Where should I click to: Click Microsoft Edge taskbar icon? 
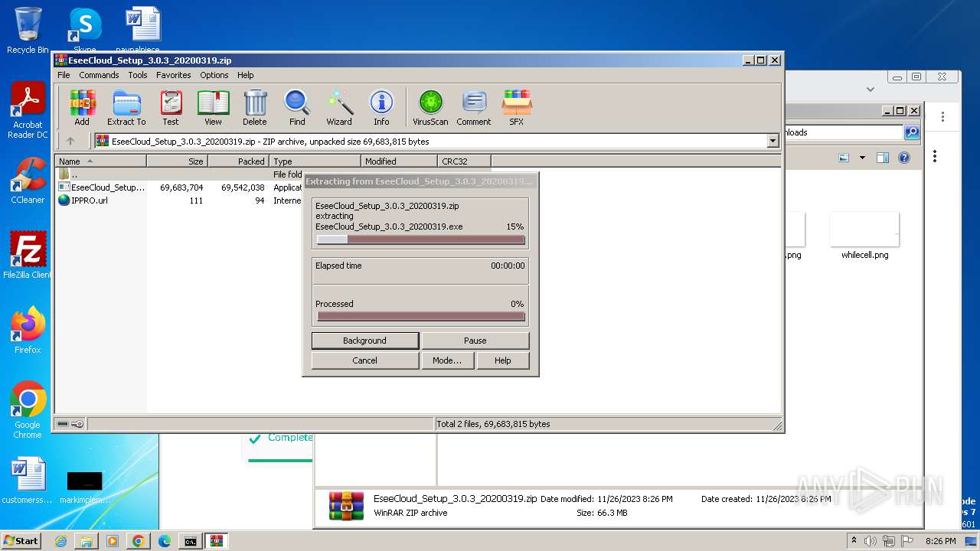(x=164, y=541)
